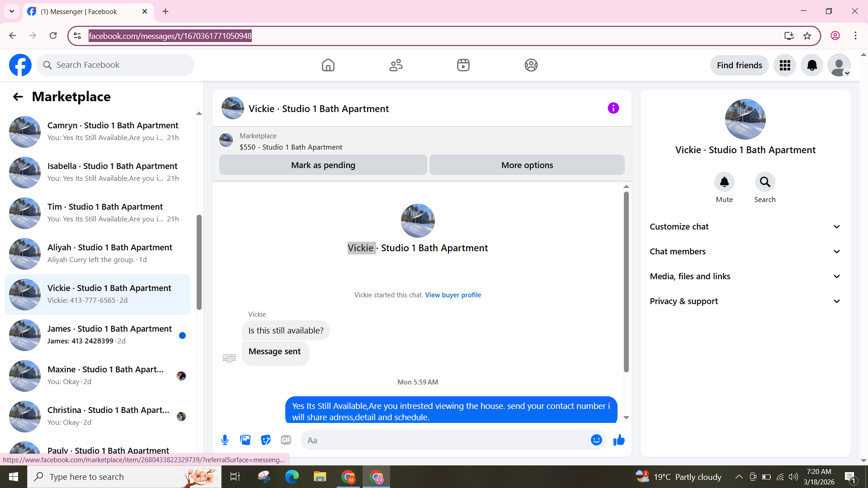Open the Home tab in Facebook navigation
This screenshot has height=488, width=868.
[x=328, y=66]
